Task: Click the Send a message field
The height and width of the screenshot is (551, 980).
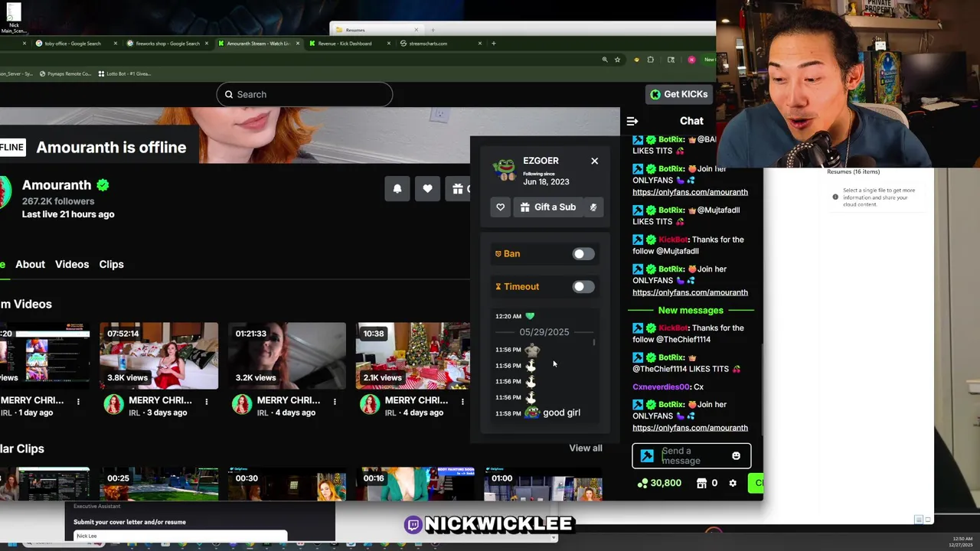Action: click(691, 456)
